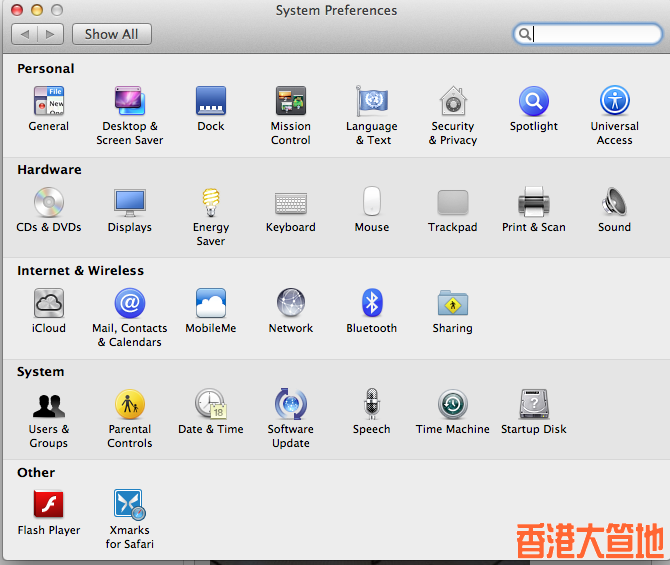Click the search magnifier icon
670x565 pixels.
[524, 34]
